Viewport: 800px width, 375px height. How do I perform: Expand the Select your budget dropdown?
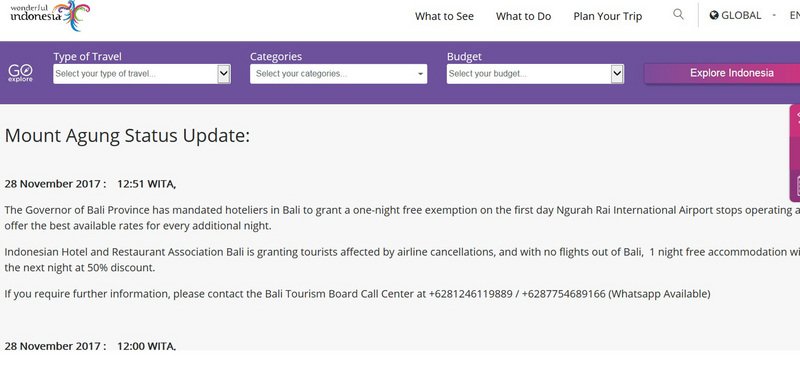535,74
